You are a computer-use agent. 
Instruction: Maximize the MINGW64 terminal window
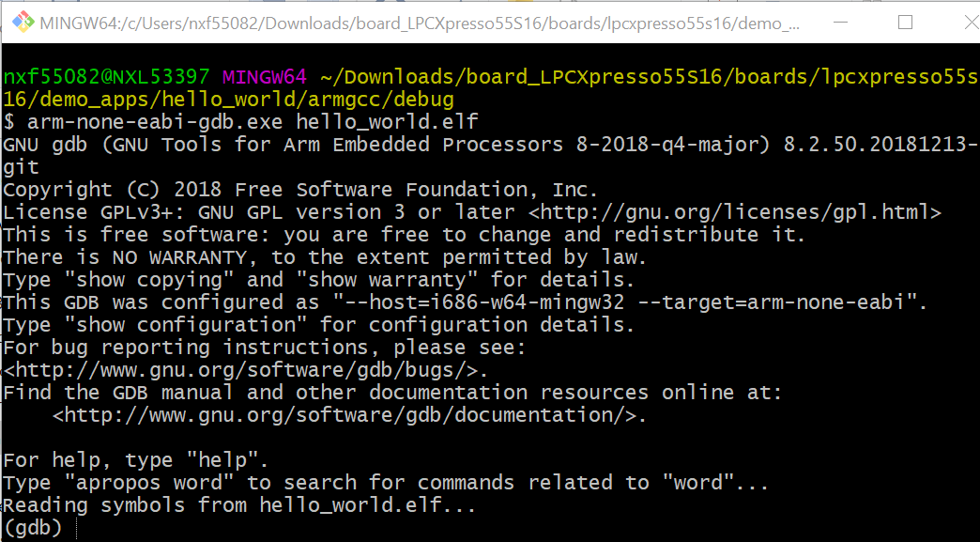click(905, 22)
